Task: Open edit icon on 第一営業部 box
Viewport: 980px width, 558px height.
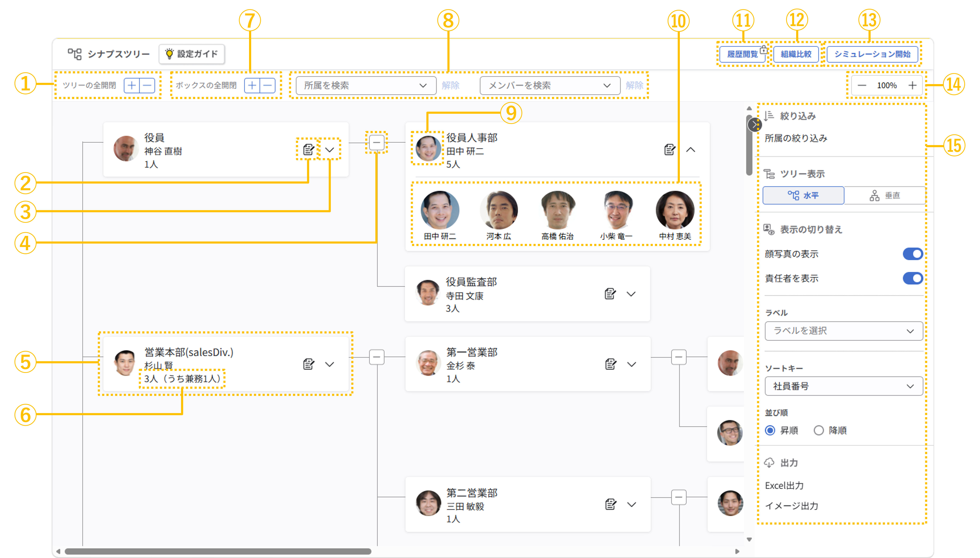Action: (x=610, y=364)
